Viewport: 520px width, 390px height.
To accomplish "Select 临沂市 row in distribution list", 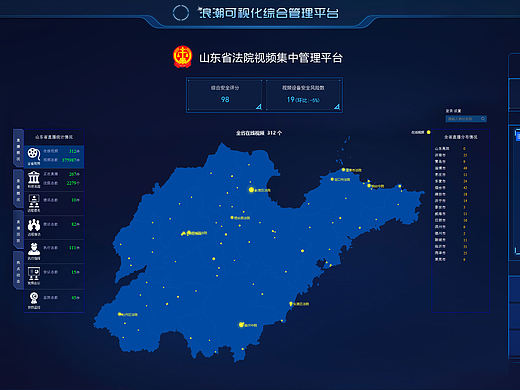I will (x=451, y=246).
